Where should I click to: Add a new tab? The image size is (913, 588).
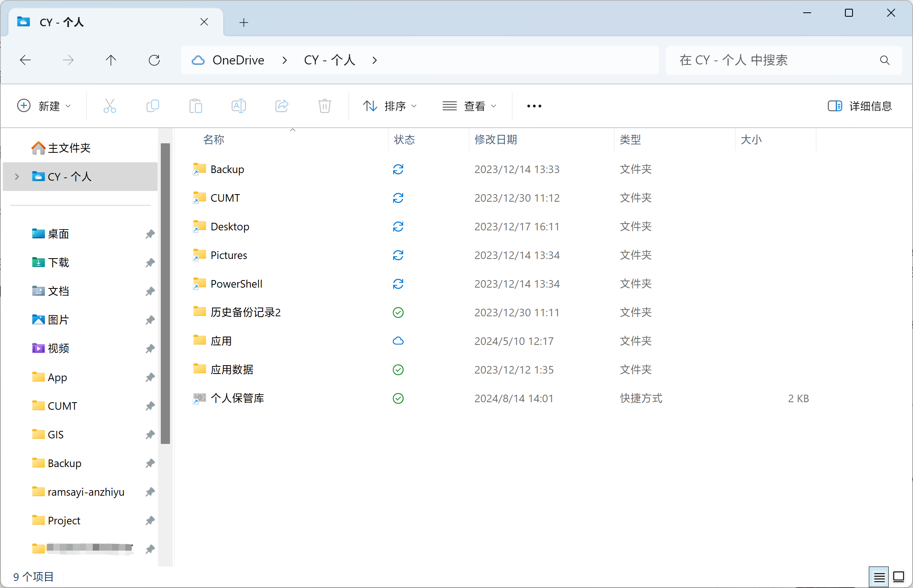coord(244,22)
